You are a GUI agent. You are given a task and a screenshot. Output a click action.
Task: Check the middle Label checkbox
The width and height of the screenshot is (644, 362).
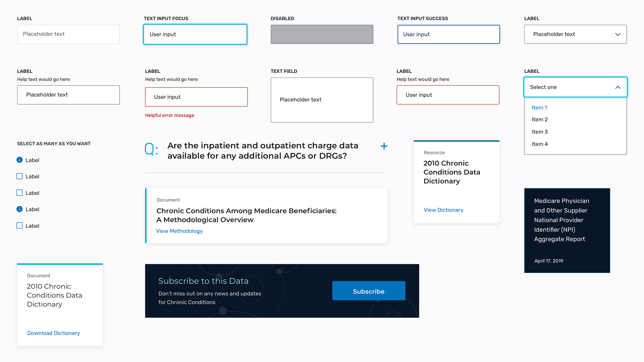click(19, 193)
